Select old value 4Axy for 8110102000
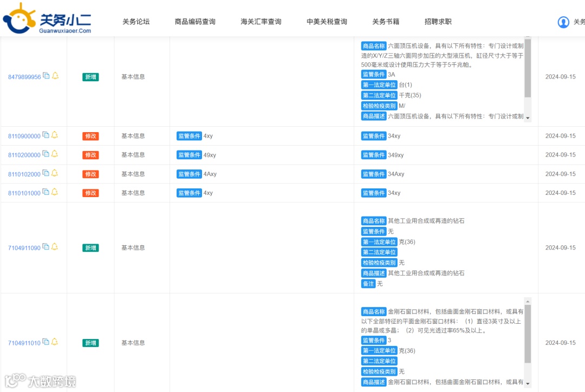Viewport: 585px width, 392px height. click(210, 174)
